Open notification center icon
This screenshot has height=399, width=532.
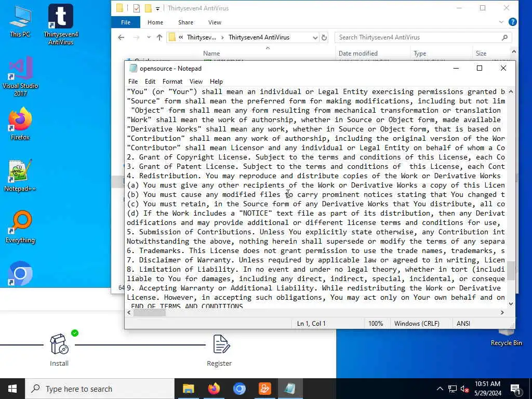click(x=515, y=390)
